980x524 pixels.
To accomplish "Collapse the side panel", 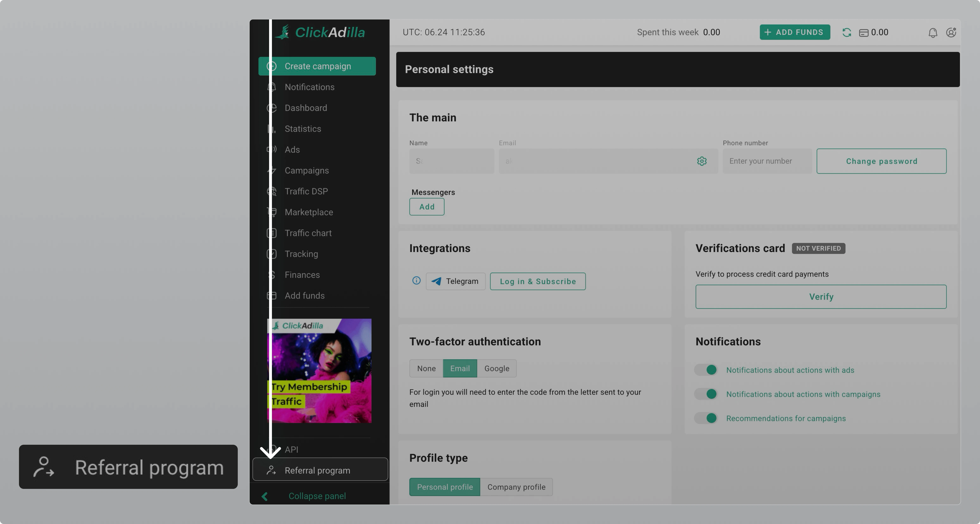I will click(317, 496).
